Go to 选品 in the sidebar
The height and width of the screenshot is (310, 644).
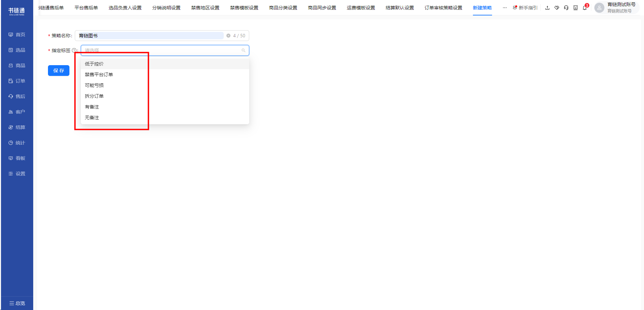tap(17, 50)
